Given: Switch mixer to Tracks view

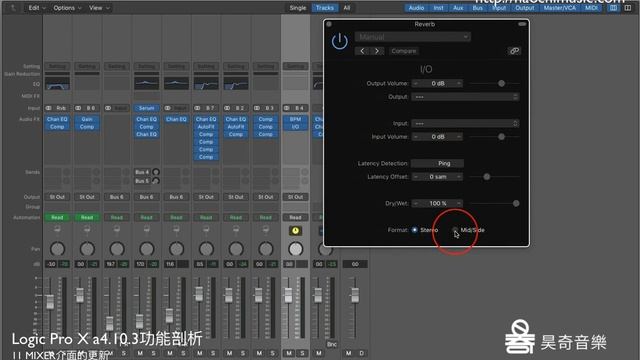Looking at the screenshot, I should [x=324, y=8].
